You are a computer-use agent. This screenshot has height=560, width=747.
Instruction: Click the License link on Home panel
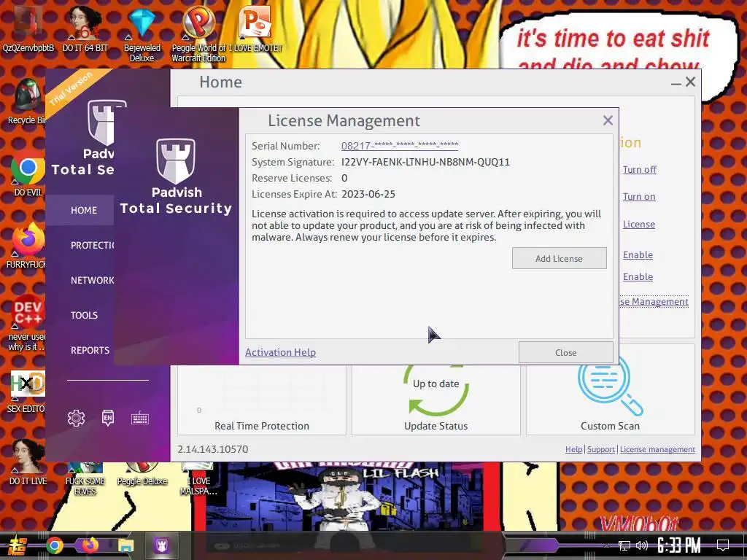coord(639,225)
